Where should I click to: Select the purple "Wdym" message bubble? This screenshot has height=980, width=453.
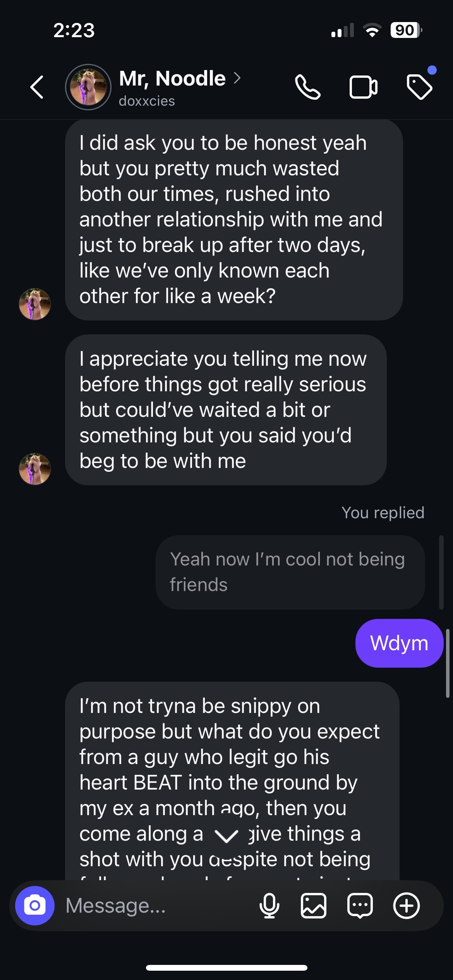click(x=399, y=643)
